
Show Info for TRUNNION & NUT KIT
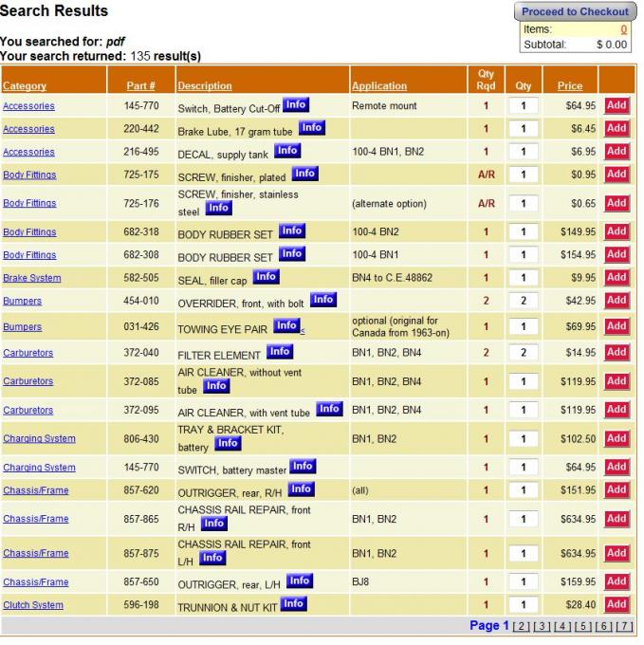(293, 604)
